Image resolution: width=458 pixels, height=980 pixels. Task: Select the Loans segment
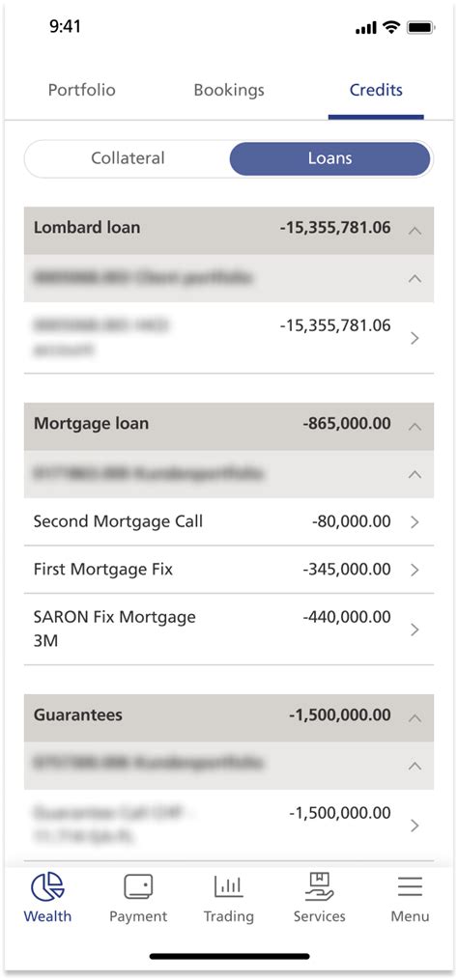pyautogui.click(x=329, y=158)
